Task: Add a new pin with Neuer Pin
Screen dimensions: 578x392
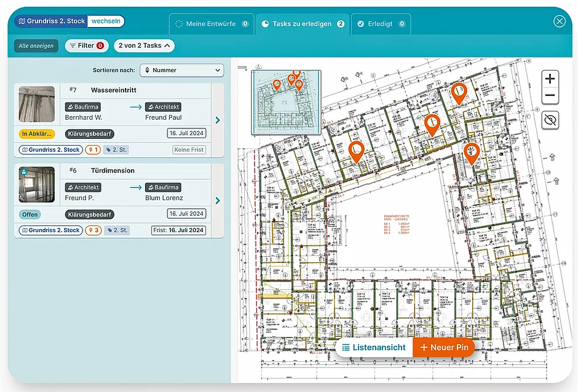Action: [444, 347]
